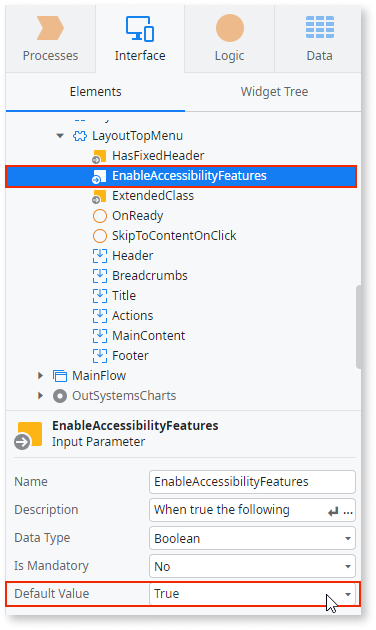Click the MainFlow screen flow icon
The height and width of the screenshot is (630, 376).
60,376
